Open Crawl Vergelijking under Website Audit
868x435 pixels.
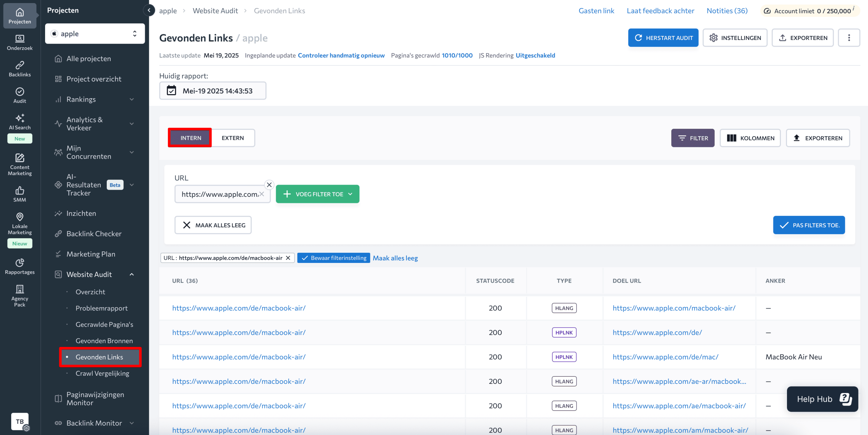102,373
